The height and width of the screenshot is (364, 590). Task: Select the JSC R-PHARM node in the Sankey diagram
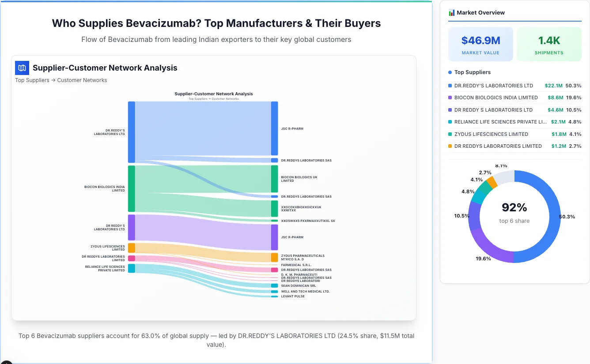pos(274,128)
